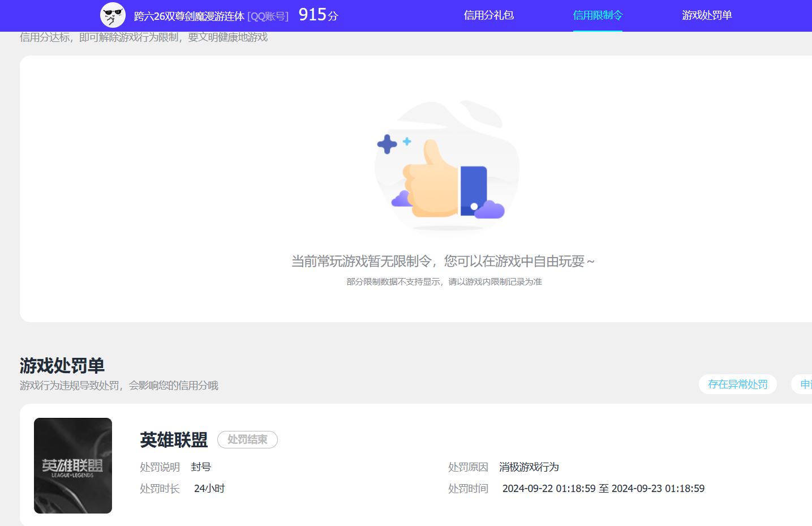
Task: Select the penalty time range 2024-09-22 01:18:59
Action: (x=603, y=489)
